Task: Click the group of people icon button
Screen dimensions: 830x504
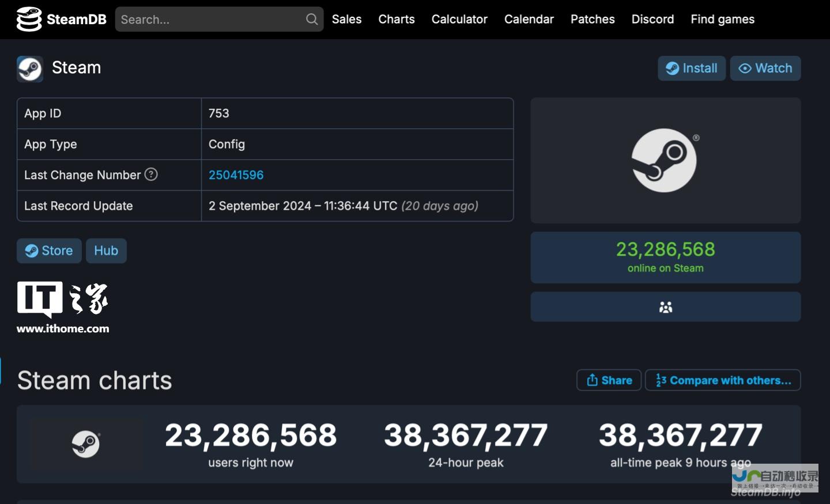Action: click(665, 307)
